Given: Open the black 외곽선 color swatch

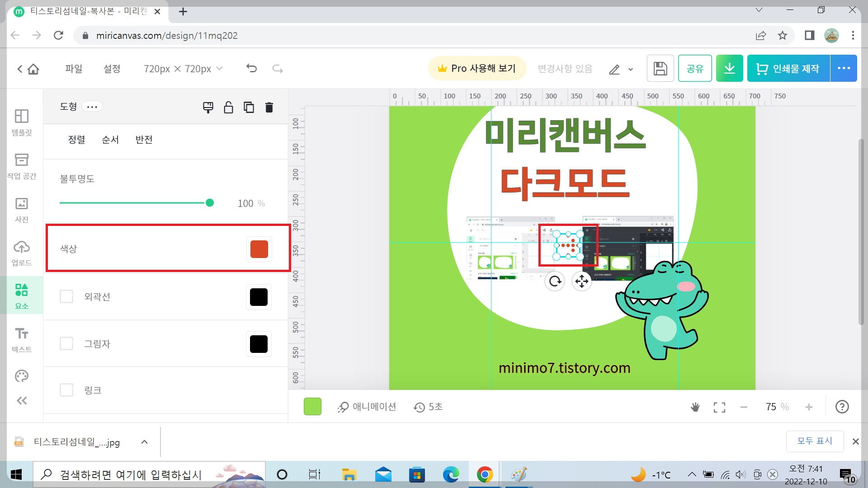Looking at the screenshot, I should [x=259, y=297].
